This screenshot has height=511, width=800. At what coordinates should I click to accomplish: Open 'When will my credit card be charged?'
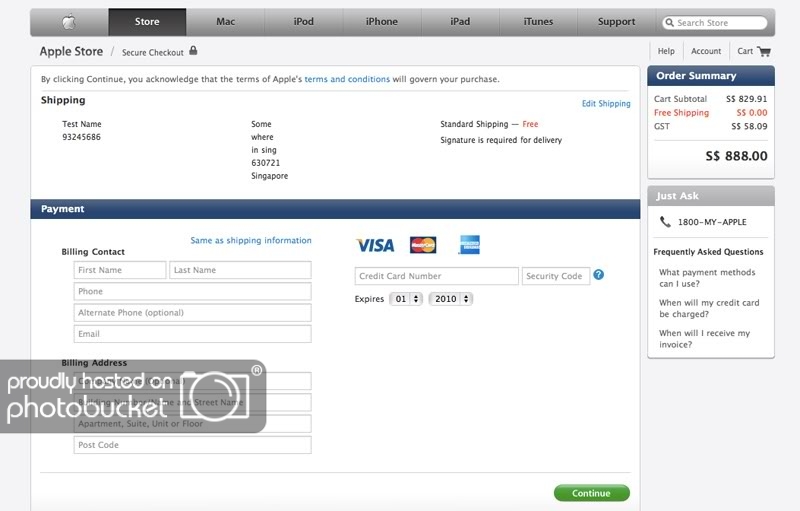(709, 309)
